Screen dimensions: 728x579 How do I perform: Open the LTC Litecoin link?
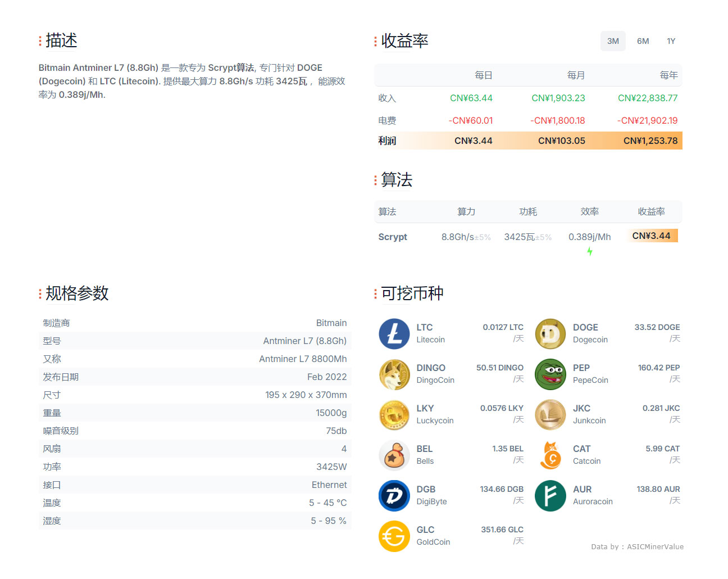click(431, 333)
